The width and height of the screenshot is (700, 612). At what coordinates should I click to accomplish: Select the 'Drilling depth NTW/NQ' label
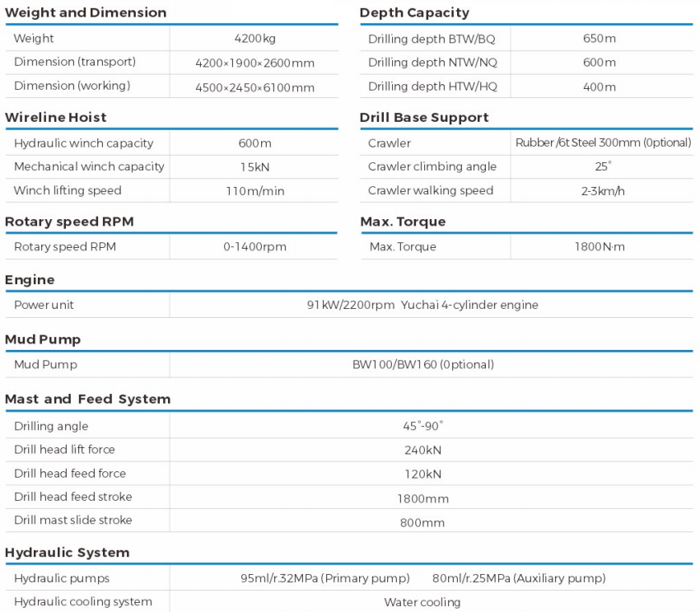(432, 63)
